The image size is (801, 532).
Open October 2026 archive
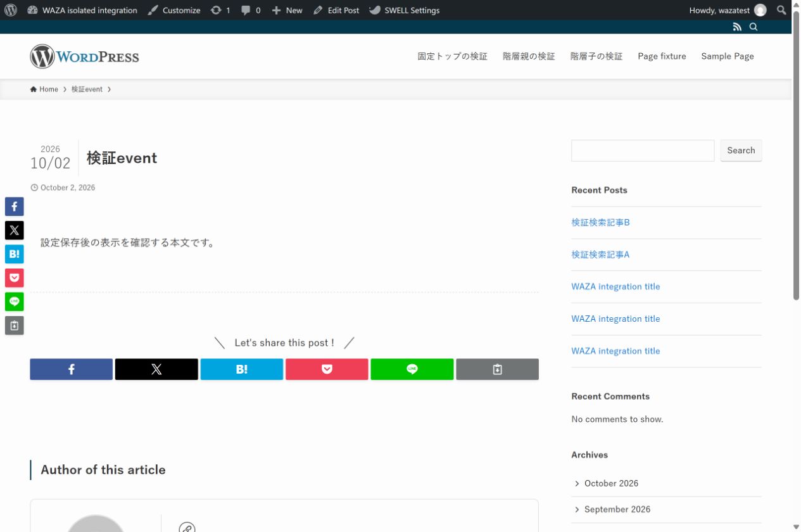tap(611, 483)
